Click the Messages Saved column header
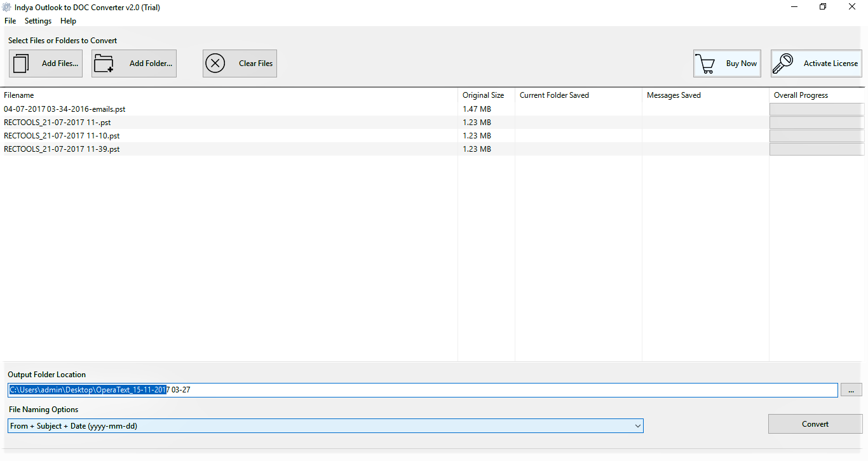 point(674,95)
